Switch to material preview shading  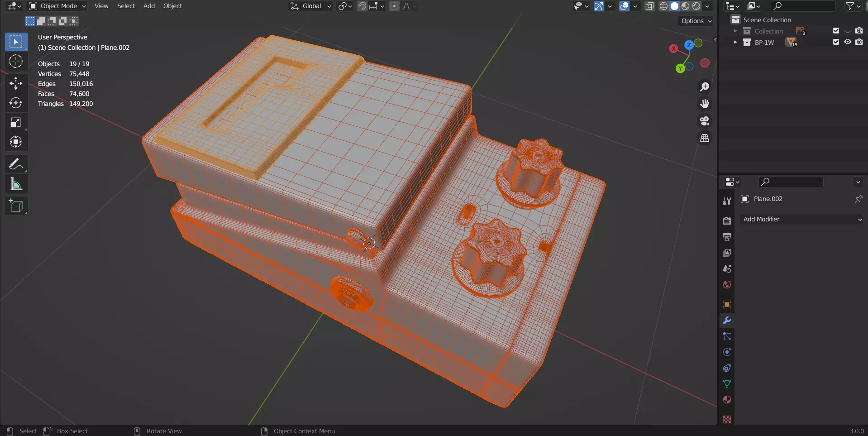point(686,6)
